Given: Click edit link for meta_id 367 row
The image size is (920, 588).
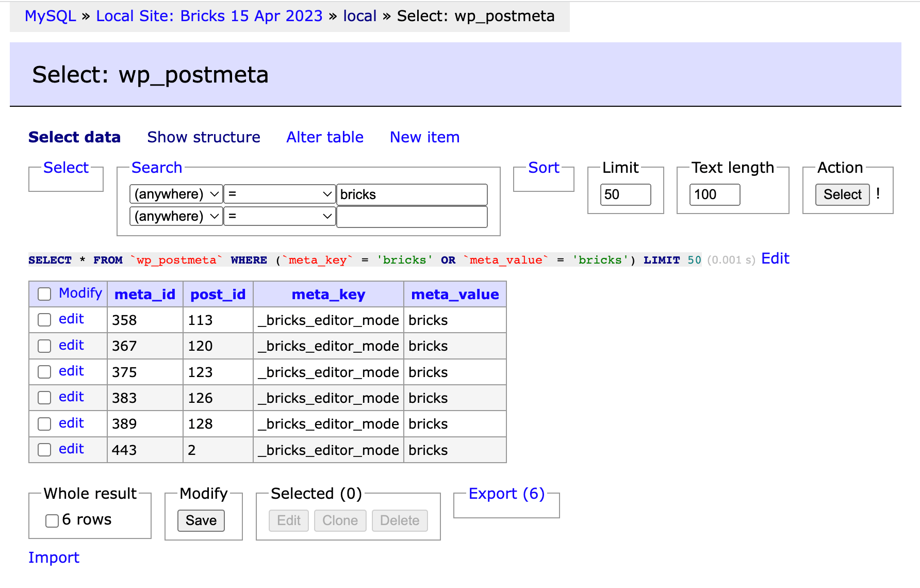Looking at the screenshot, I should pyautogui.click(x=71, y=345).
